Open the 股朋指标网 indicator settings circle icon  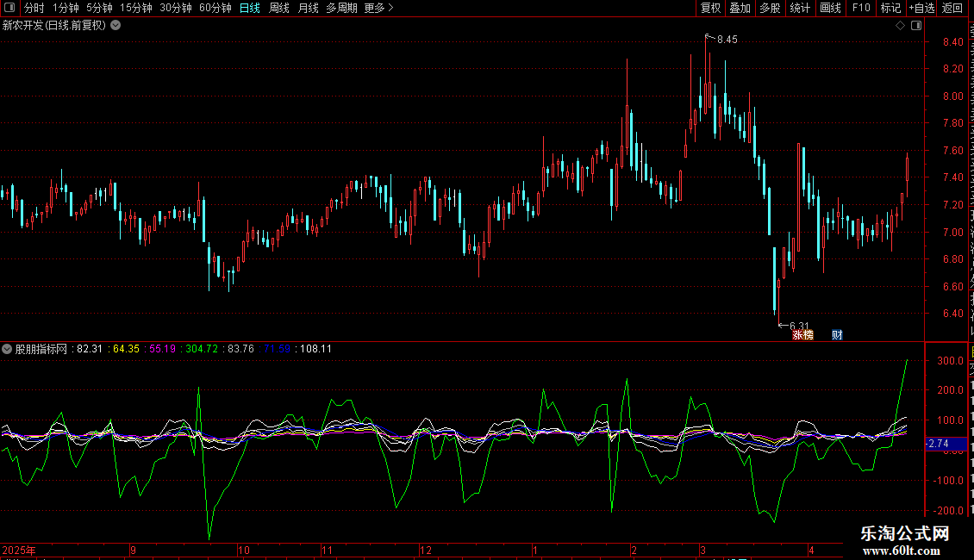[x=7, y=349]
